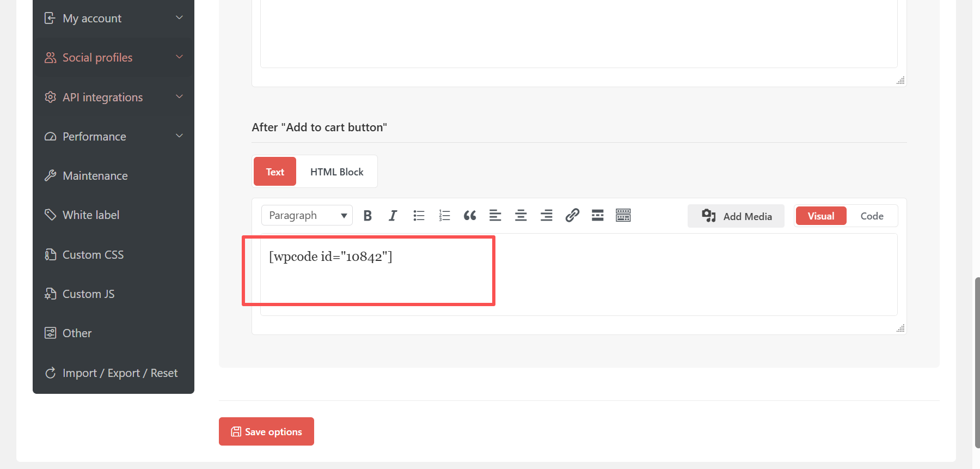Insert a numbered list
This screenshot has height=469, width=980.
(x=444, y=216)
